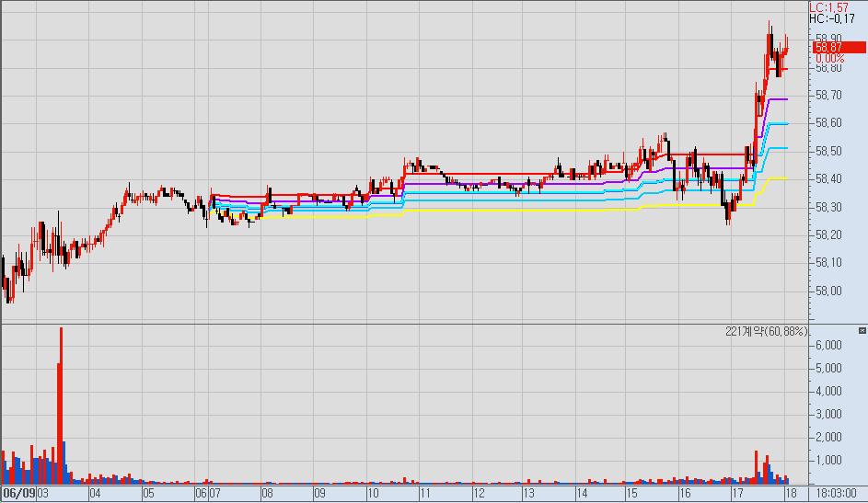Click the bold 06/09 date label
Screen dimensions: 868x503
[18, 494]
